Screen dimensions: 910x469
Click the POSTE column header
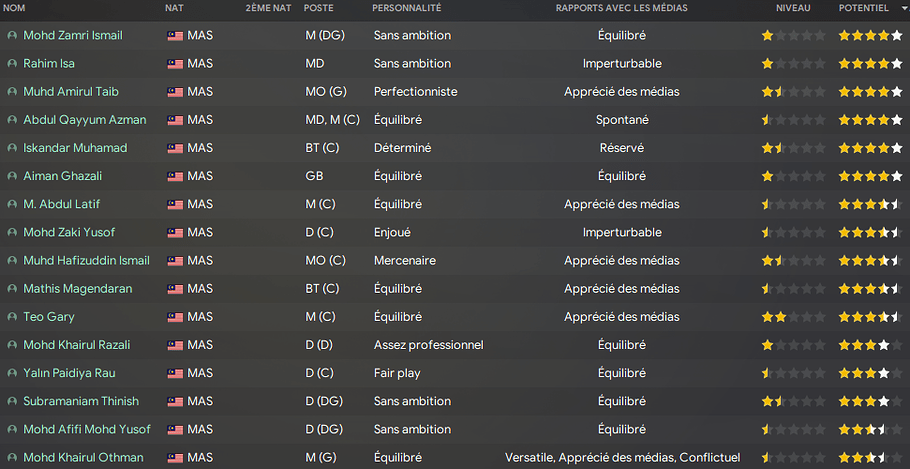coord(319,8)
